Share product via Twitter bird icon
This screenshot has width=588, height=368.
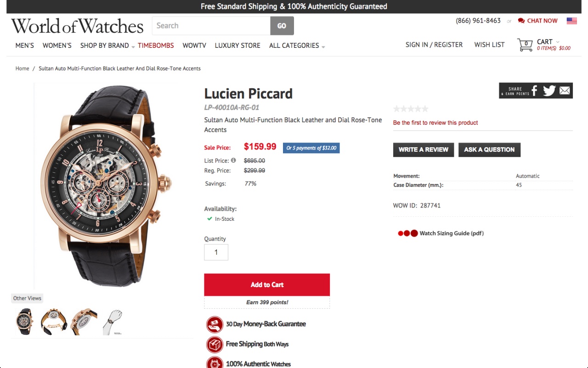(549, 91)
